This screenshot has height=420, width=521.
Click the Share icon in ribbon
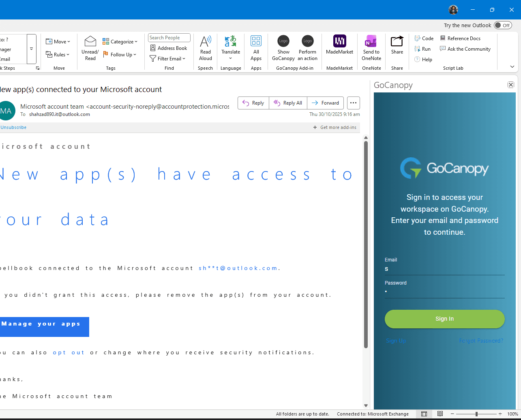(397, 45)
